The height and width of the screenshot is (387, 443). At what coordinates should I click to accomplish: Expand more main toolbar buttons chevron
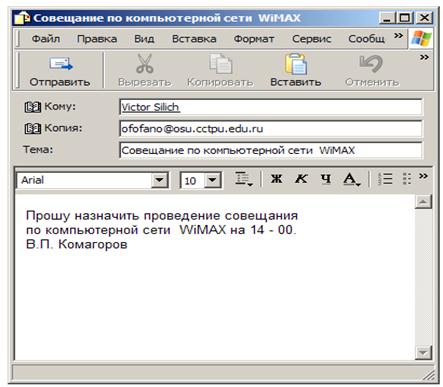tap(424, 57)
